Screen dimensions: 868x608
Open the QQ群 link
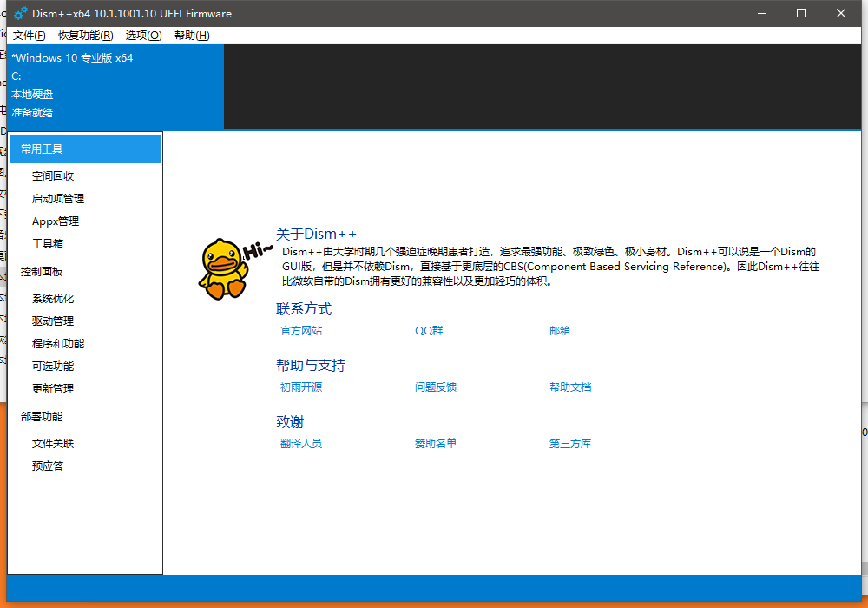(x=429, y=331)
